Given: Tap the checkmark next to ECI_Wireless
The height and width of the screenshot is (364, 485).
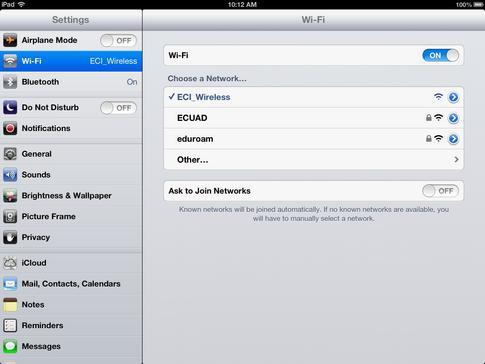Looking at the screenshot, I should [172, 97].
